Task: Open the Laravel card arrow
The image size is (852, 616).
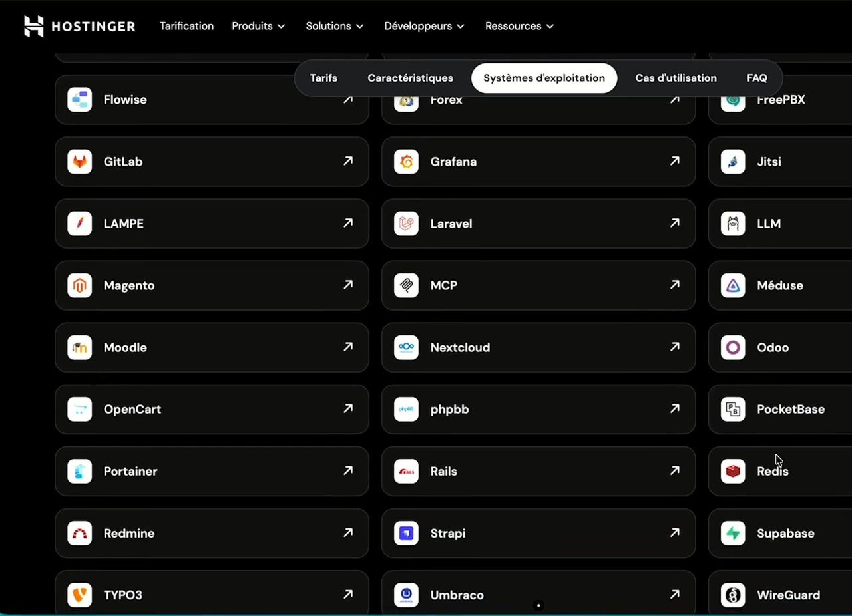Action: (x=675, y=223)
